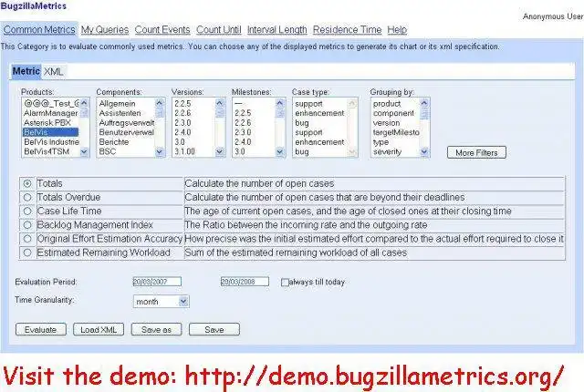Screen dimensions: 584x392
Task: Click the Save button
Action: coord(214,329)
